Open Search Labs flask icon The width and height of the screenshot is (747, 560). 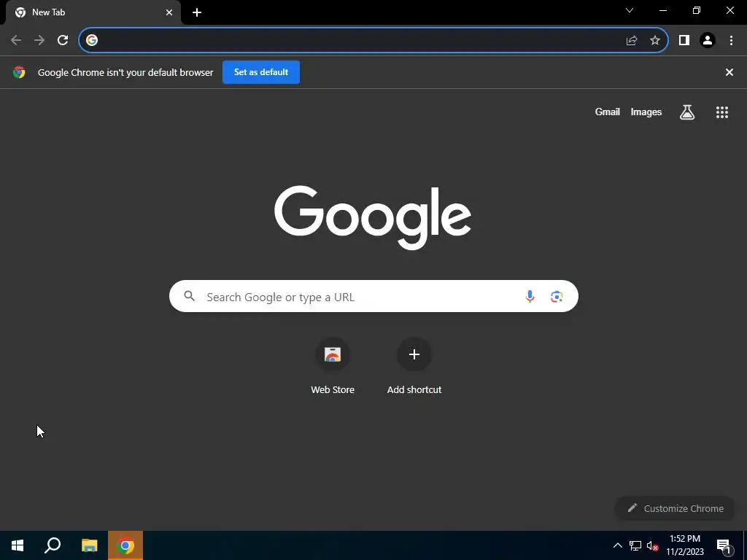pos(687,112)
